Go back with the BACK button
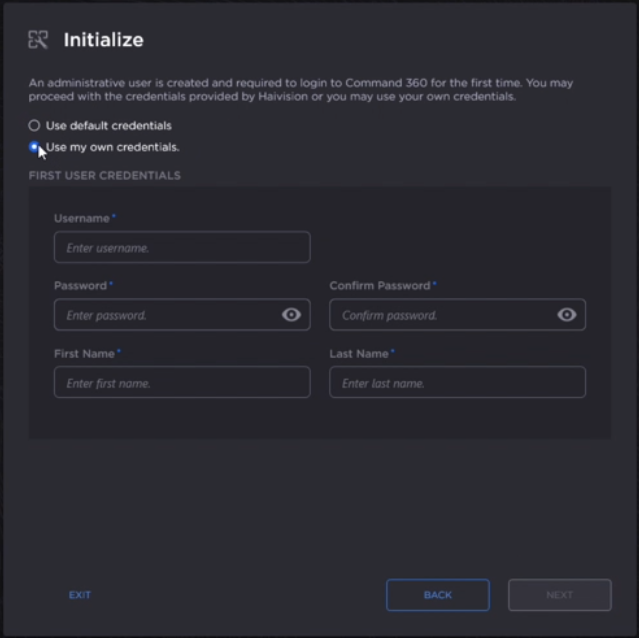Screen dimensions: 639x638 438,595
